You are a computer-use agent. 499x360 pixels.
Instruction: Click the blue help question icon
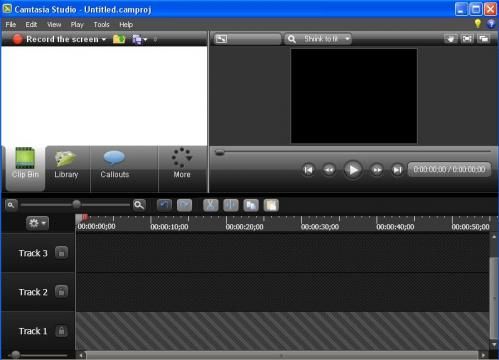[491, 24]
